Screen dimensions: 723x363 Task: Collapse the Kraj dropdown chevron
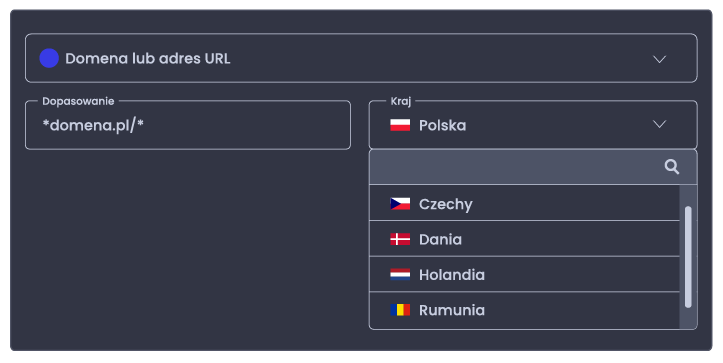click(659, 124)
